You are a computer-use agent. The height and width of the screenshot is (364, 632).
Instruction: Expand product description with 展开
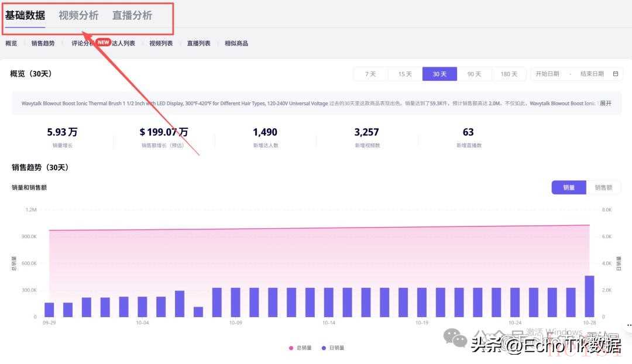[606, 103]
